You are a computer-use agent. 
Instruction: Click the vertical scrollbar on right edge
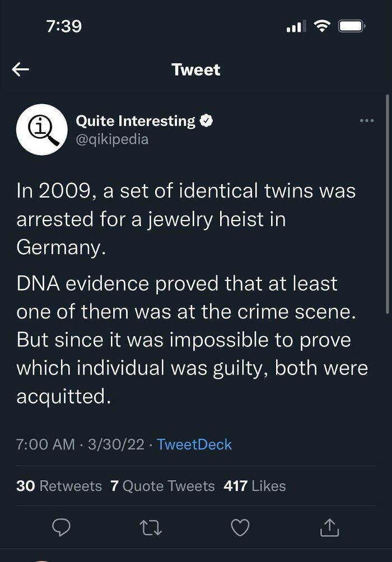388,204
